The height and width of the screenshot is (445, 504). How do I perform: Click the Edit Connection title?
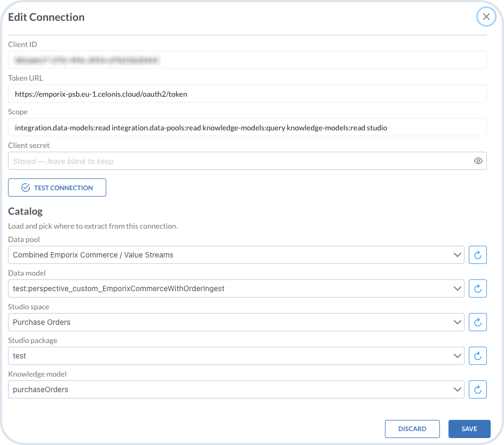tap(46, 17)
